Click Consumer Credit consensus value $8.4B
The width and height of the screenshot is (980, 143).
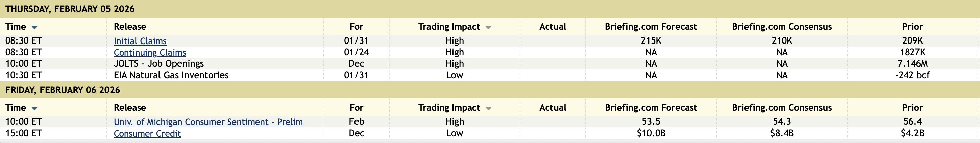tap(781, 133)
